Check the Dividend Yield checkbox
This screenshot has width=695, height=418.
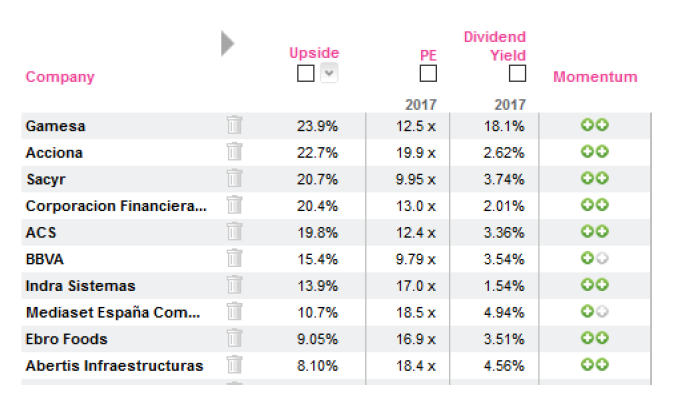[x=517, y=73]
